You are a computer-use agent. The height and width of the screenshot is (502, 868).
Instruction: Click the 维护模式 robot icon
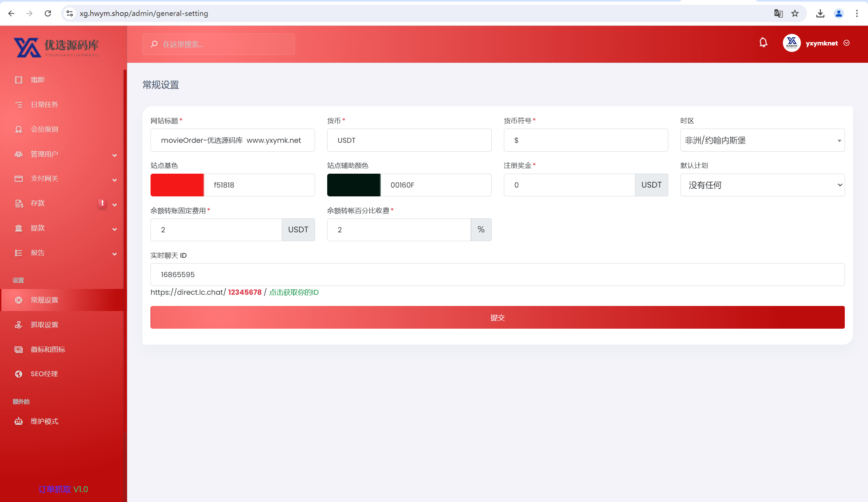[19, 421]
